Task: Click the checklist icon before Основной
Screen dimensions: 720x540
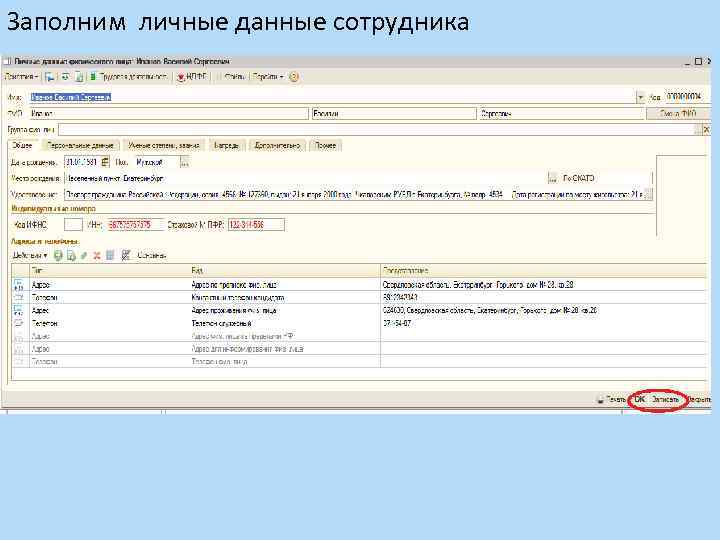Action: (x=126, y=255)
